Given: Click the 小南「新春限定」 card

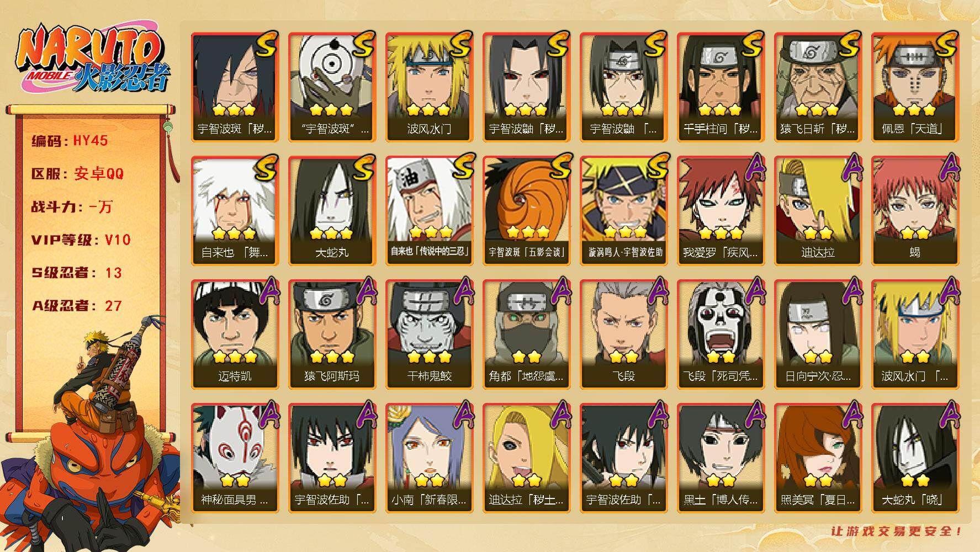Looking at the screenshot, I should [429, 458].
